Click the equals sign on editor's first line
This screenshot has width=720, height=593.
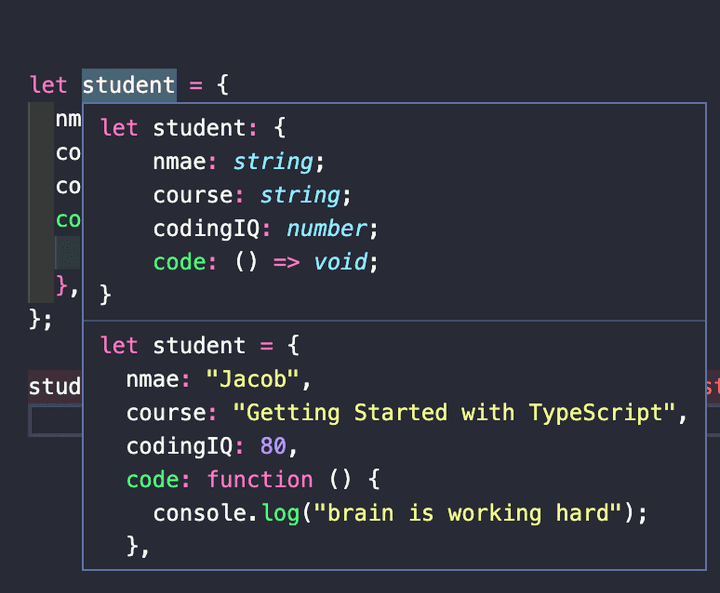point(195,85)
